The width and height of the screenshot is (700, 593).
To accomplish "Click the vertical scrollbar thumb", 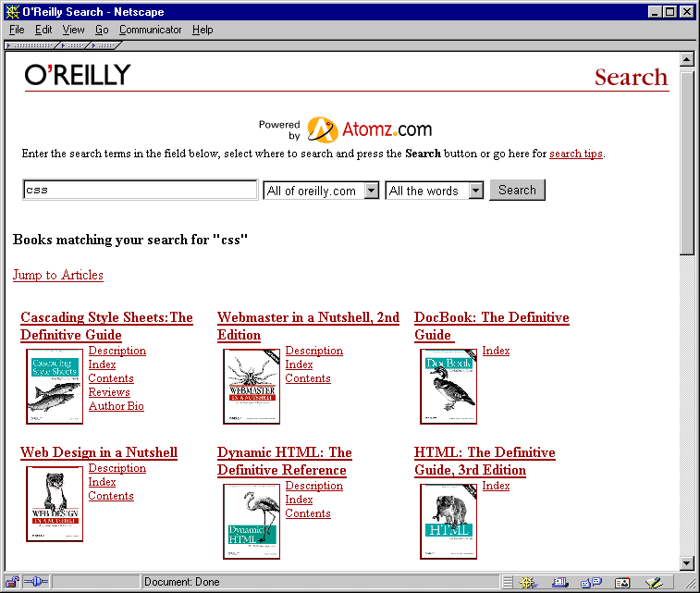I will [687, 162].
